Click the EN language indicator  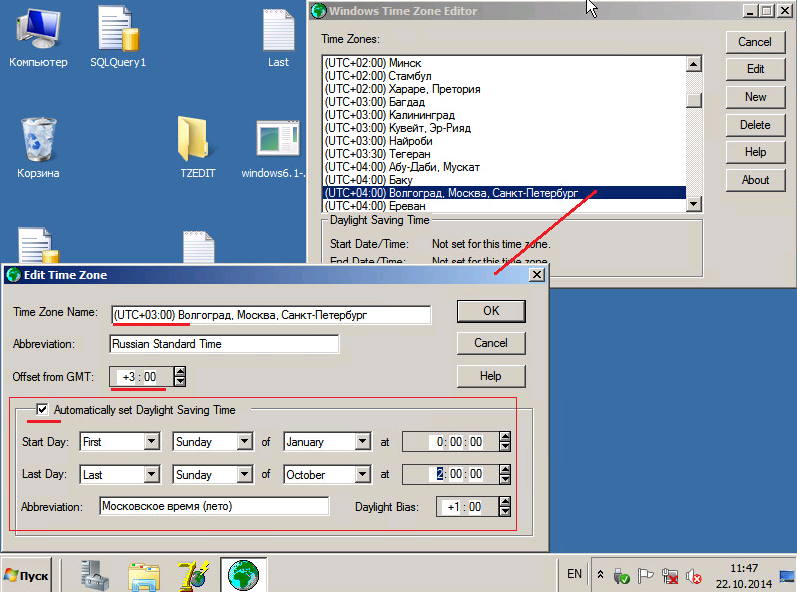574,574
